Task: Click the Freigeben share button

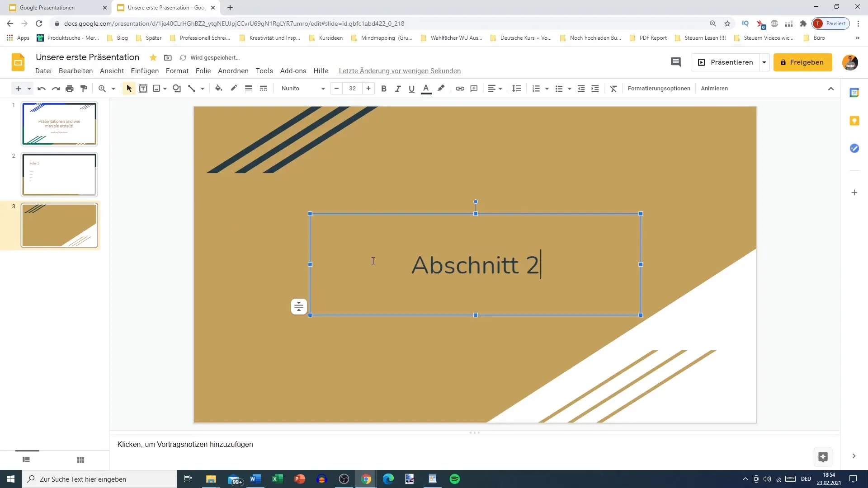Action: [802, 62]
